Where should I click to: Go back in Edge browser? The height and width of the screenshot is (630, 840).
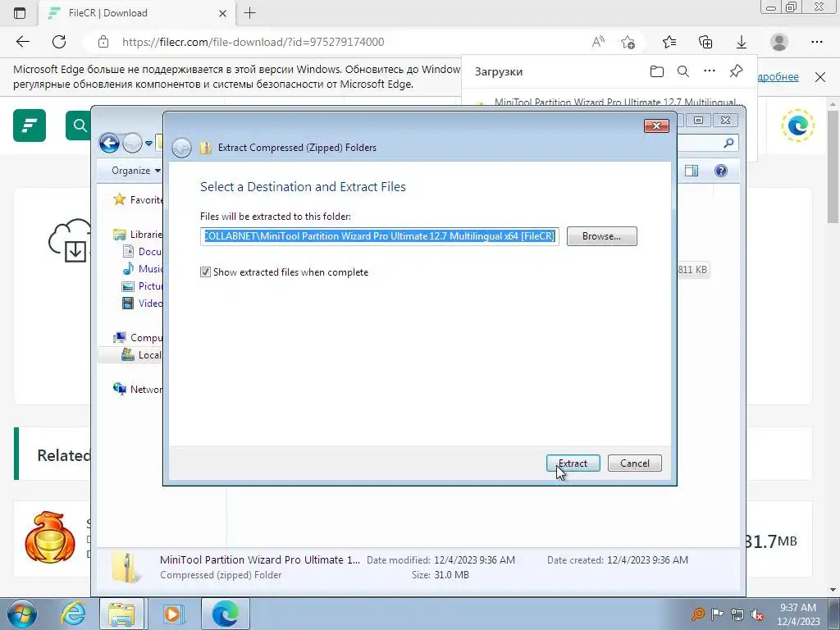[22, 42]
